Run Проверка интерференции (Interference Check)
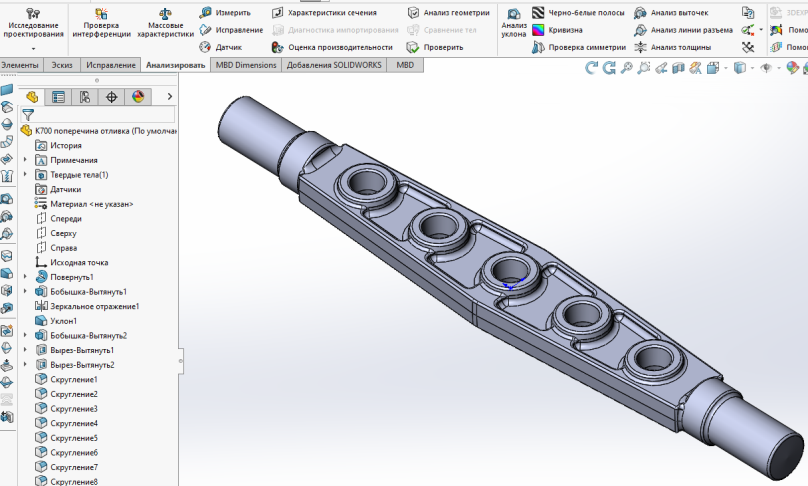Image resolution: width=808 pixels, height=486 pixels. (100, 22)
